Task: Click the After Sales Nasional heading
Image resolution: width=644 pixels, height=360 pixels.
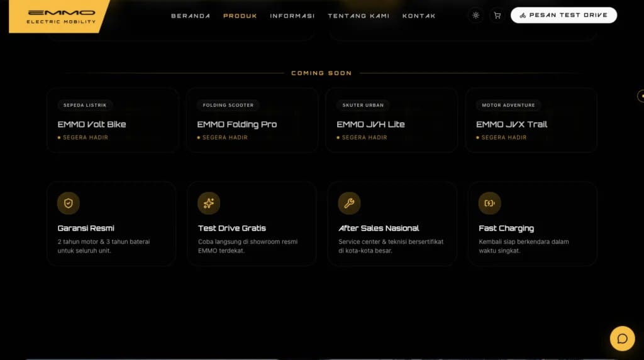Action: [379, 228]
